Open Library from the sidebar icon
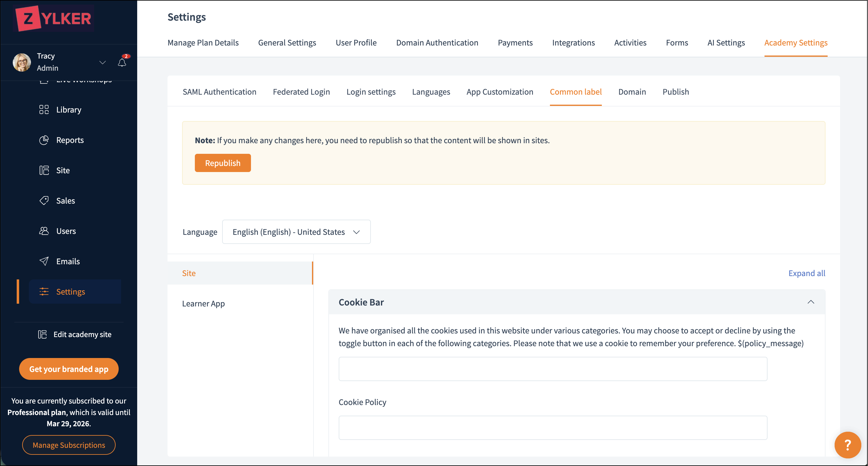 pos(44,110)
